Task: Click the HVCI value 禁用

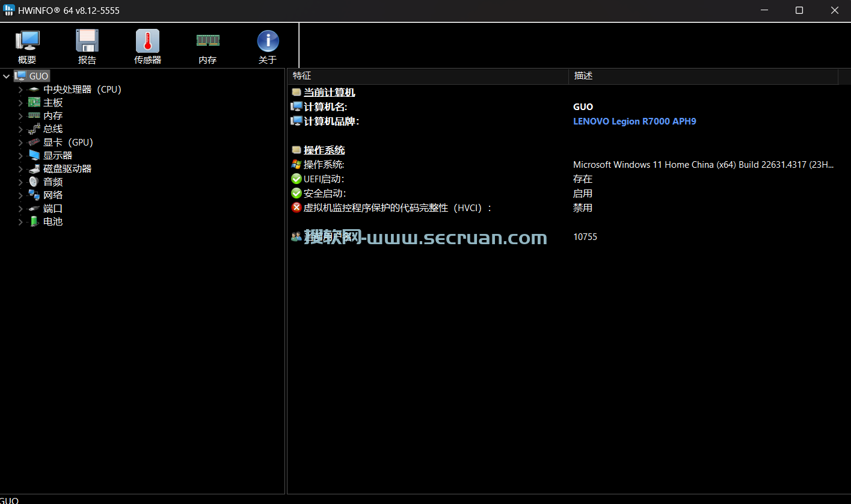Action: coord(583,207)
